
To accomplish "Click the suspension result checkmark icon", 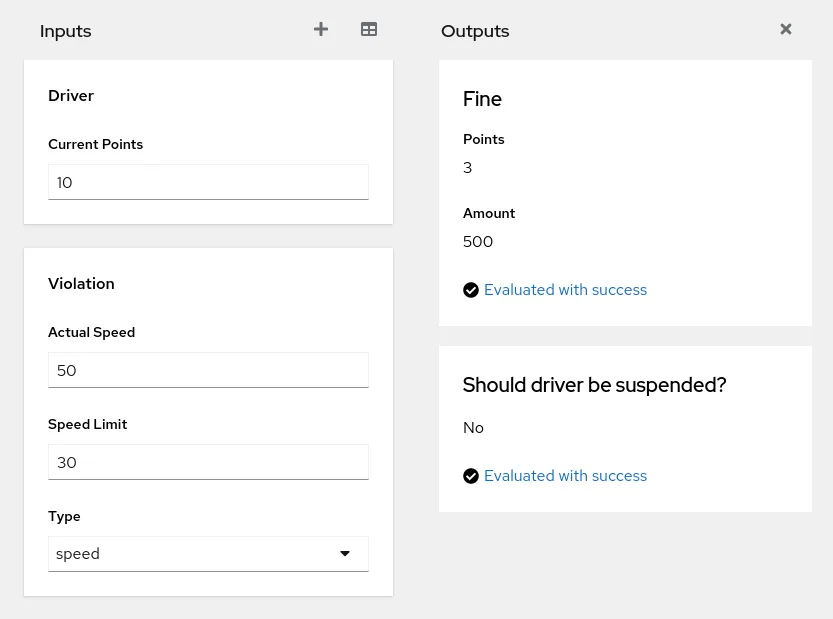I will point(471,476).
